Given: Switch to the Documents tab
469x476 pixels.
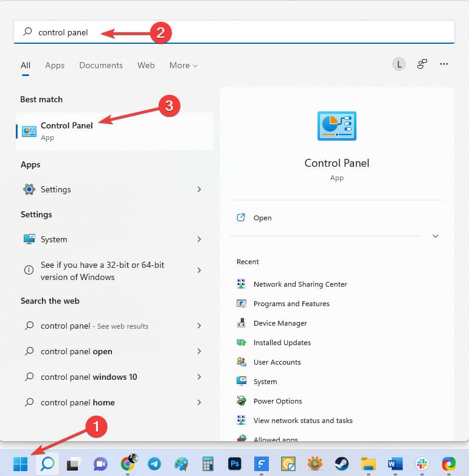Looking at the screenshot, I should pyautogui.click(x=101, y=65).
